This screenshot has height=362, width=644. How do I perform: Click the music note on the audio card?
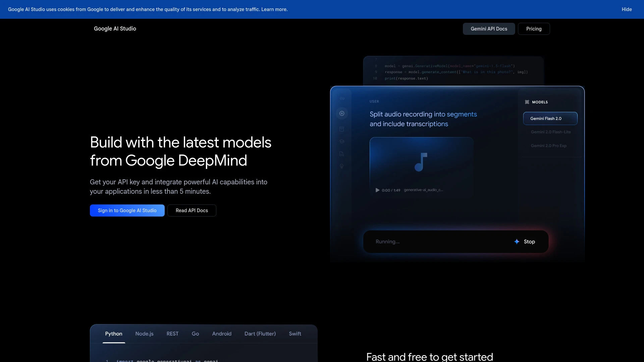pyautogui.click(x=421, y=162)
